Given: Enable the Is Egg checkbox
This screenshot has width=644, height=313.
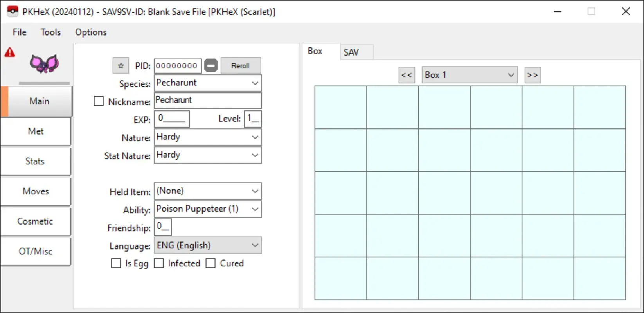Looking at the screenshot, I should pyautogui.click(x=116, y=263).
